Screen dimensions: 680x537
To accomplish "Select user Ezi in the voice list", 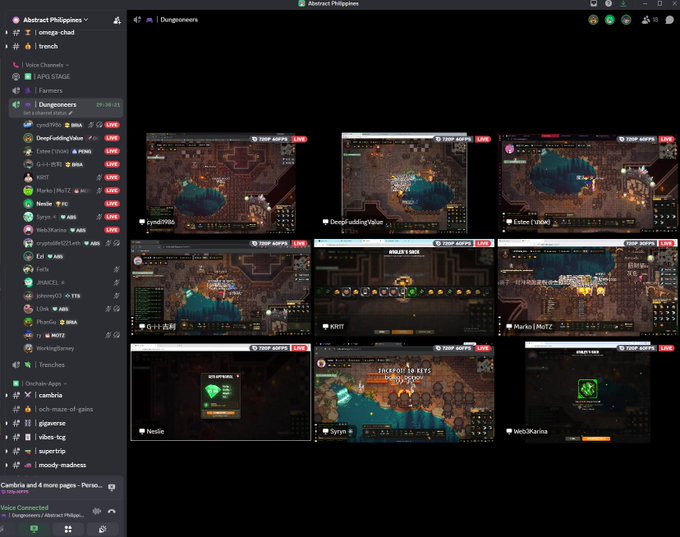I will coord(72,256).
